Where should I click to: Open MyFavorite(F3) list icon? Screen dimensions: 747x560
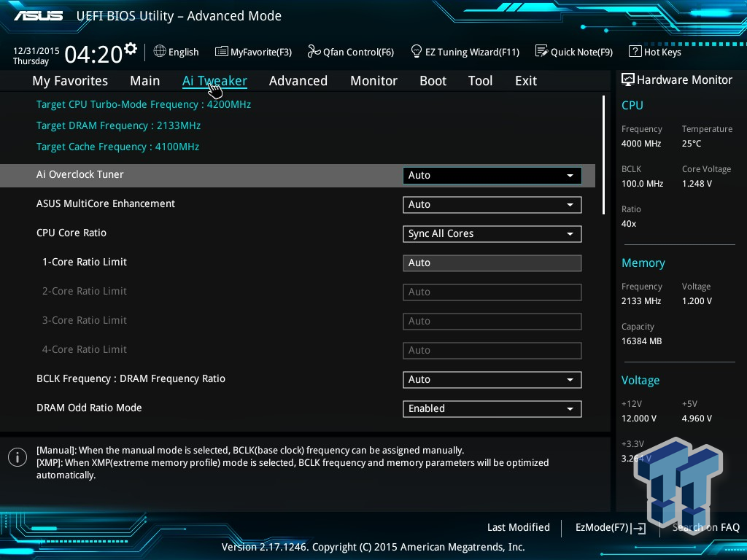click(x=222, y=52)
